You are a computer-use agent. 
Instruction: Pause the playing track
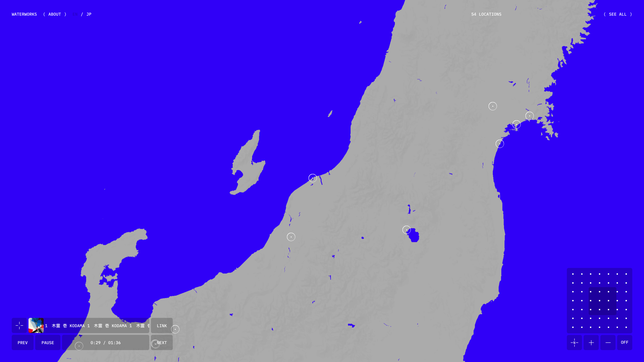(x=48, y=342)
